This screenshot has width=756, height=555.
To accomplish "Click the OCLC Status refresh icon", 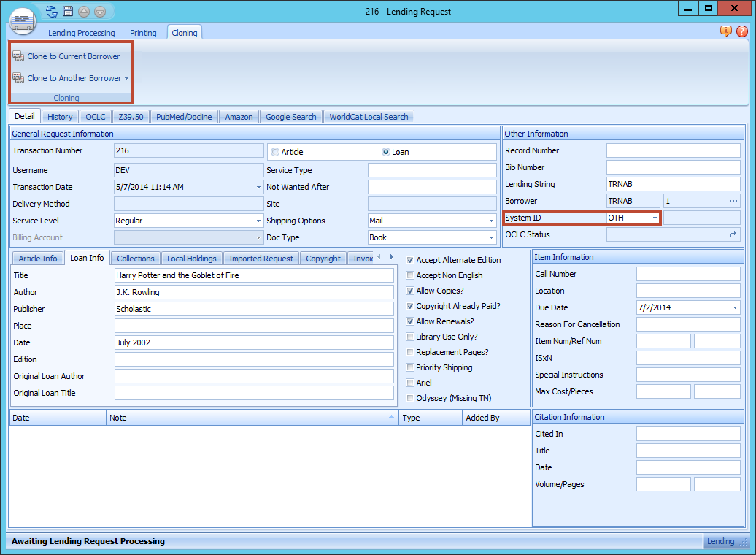I will [x=735, y=235].
